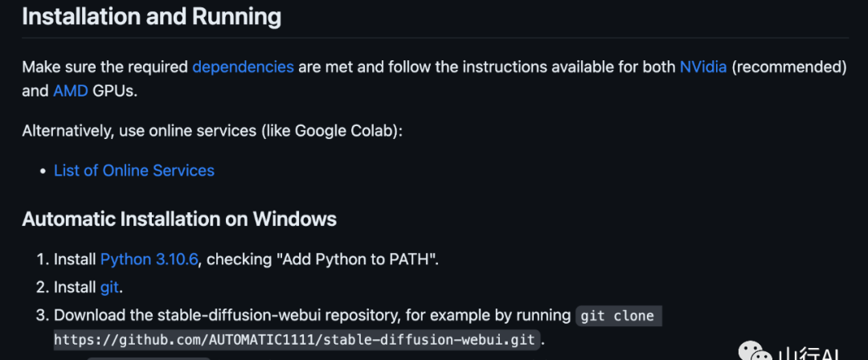The width and height of the screenshot is (868, 360).
Task: Click the divider line under Installation heading
Action: click(x=435, y=38)
